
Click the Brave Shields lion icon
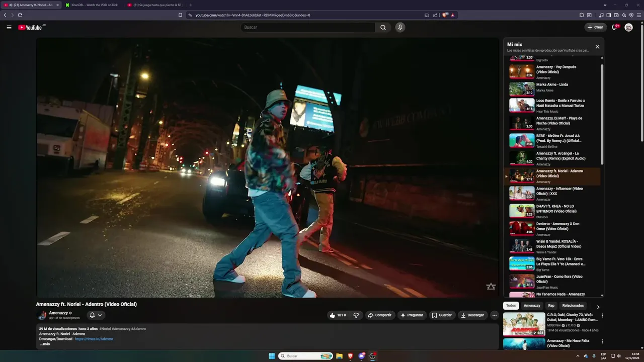445,15
